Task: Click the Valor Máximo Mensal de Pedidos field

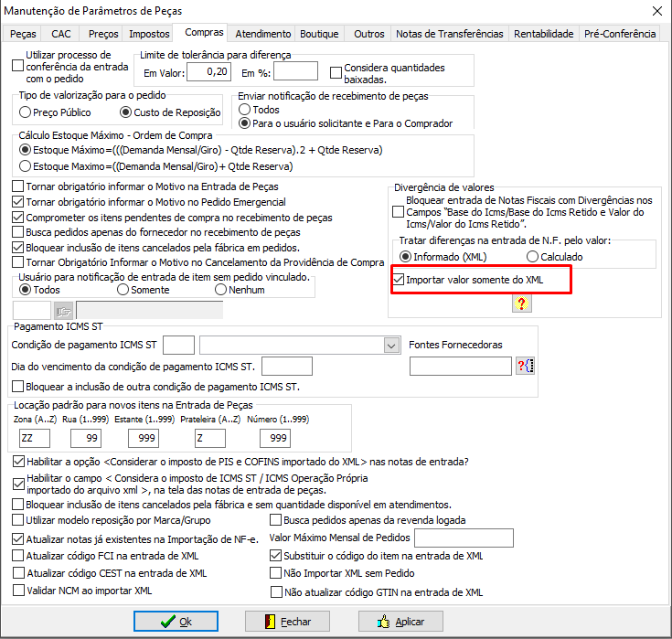Action: (464, 538)
